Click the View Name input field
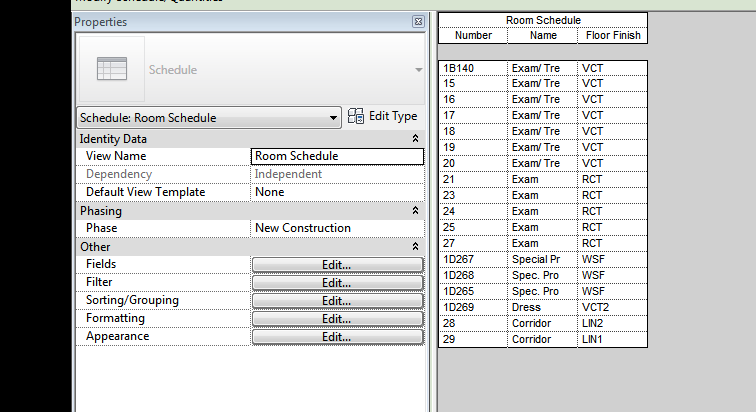 pyautogui.click(x=338, y=156)
